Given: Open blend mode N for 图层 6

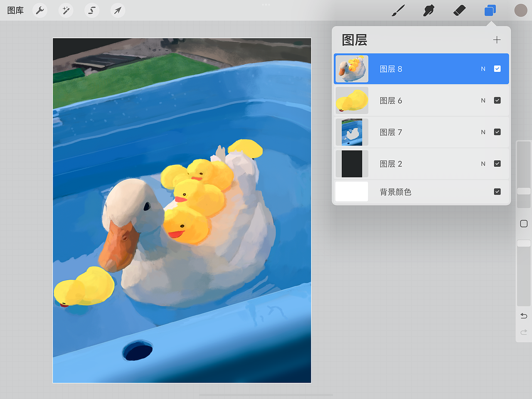Looking at the screenshot, I should tap(483, 101).
